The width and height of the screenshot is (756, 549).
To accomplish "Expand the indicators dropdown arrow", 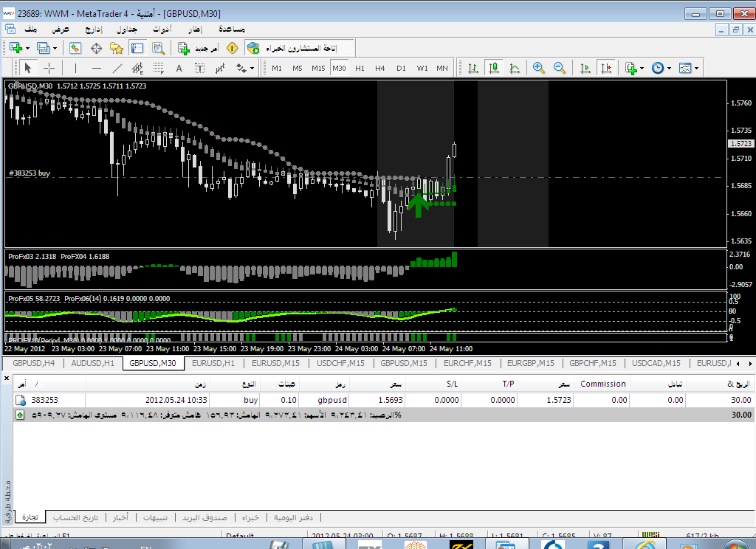I will click(642, 69).
